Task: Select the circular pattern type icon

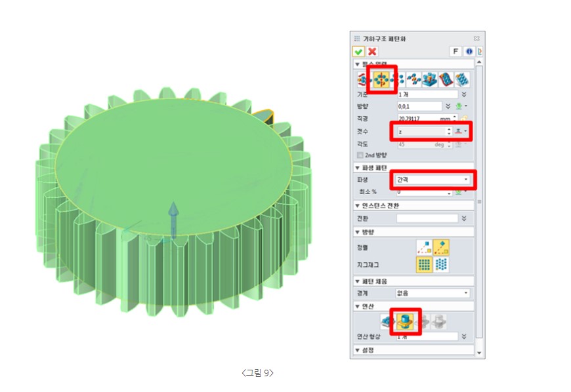Action: 381,79
